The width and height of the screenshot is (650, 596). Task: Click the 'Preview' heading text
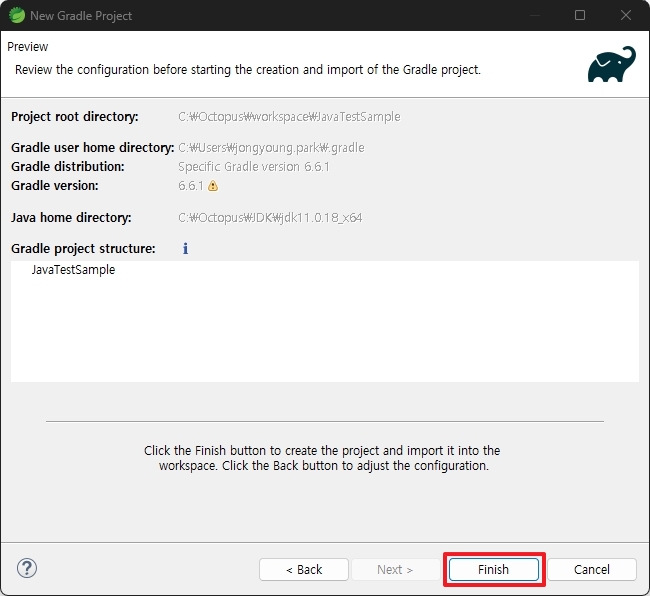click(x=27, y=46)
